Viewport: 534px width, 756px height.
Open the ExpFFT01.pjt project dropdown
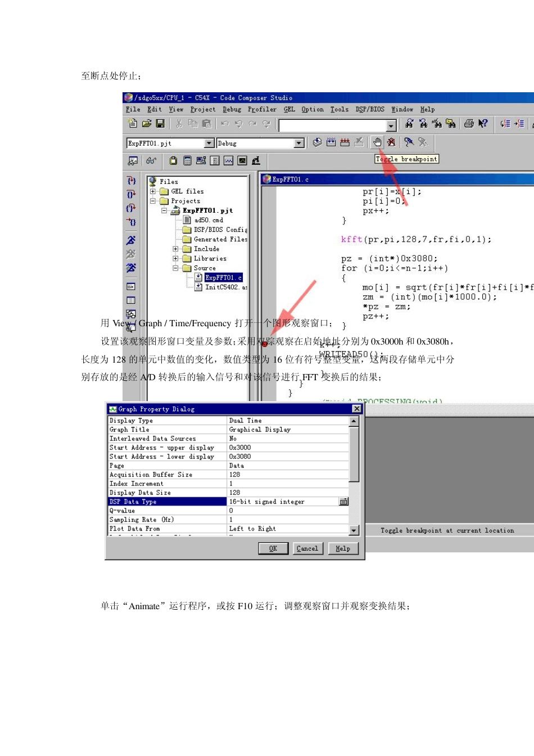(209, 143)
